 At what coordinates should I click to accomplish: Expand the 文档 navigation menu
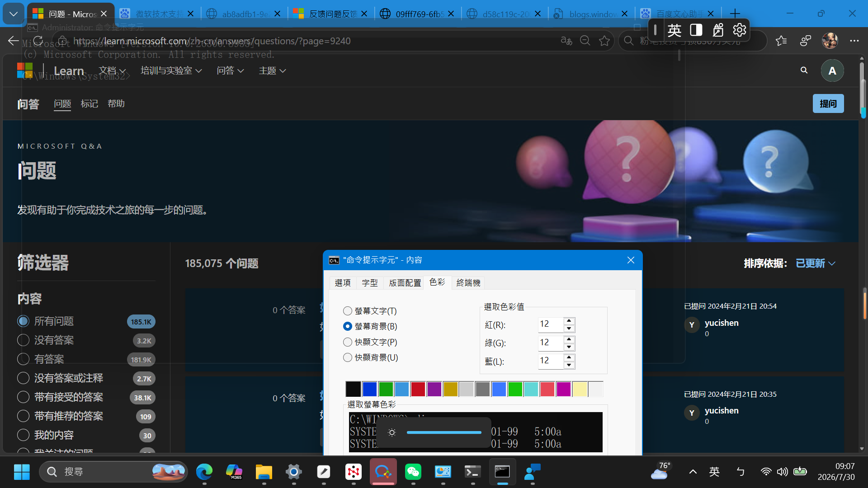pos(112,71)
